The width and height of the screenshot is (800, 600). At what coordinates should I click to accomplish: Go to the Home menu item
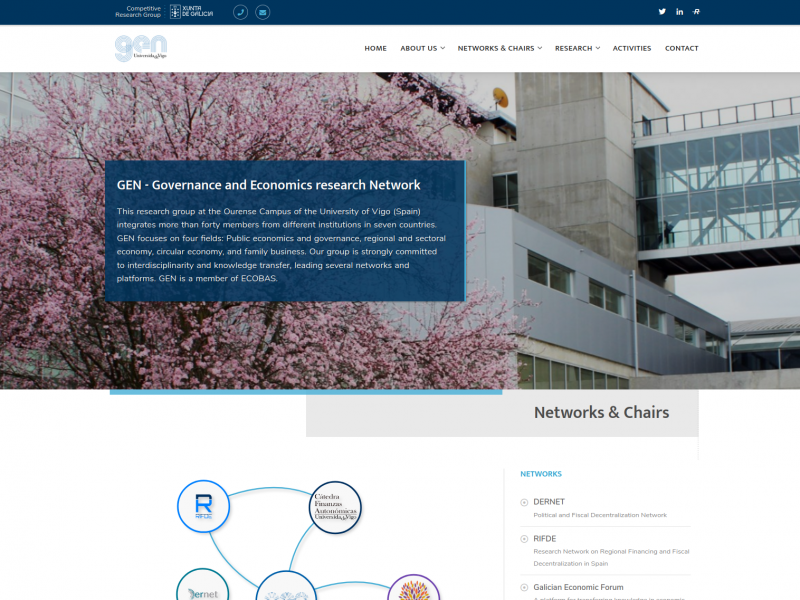376,48
